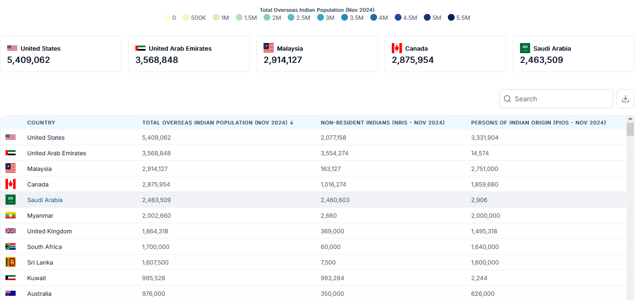This screenshot has height=300, width=644.
Task: Click the Canada summary card name
Action: [x=417, y=49]
